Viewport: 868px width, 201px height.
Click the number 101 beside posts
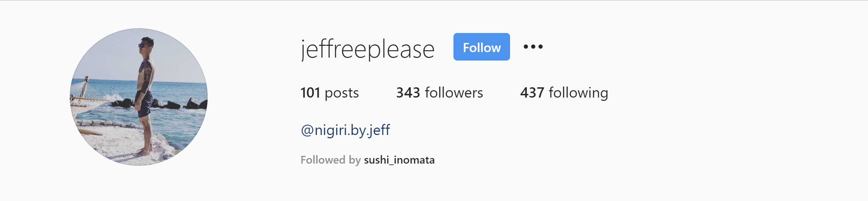point(310,93)
